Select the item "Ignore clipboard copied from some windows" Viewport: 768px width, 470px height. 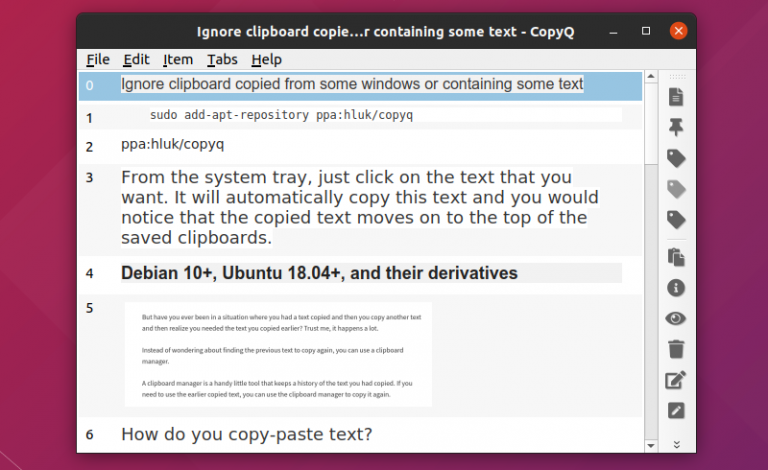(360, 86)
